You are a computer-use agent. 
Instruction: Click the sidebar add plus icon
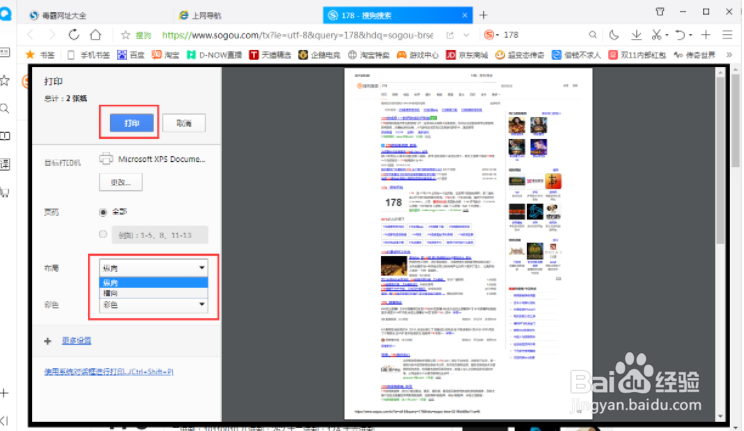[4, 393]
